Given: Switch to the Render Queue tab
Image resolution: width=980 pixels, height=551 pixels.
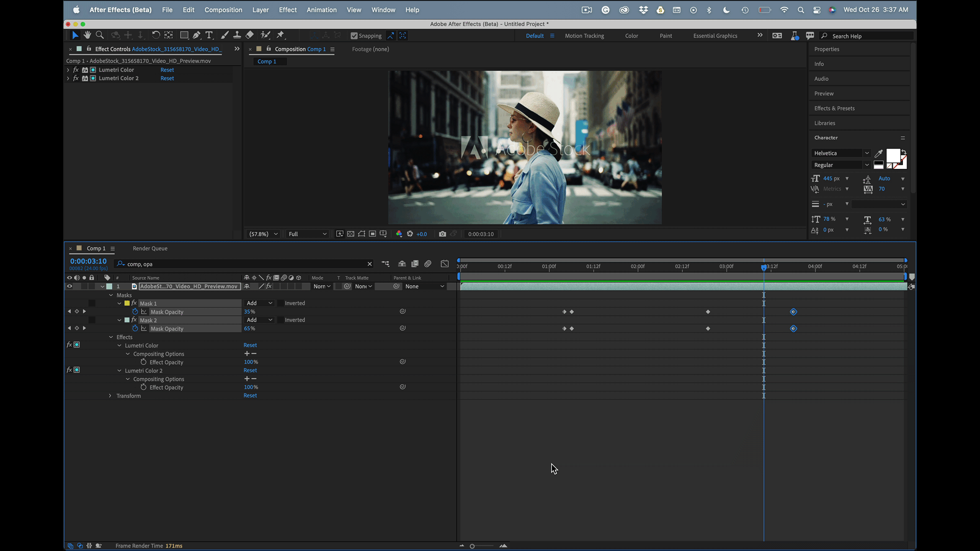Looking at the screenshot, I should tap(150, 248).
